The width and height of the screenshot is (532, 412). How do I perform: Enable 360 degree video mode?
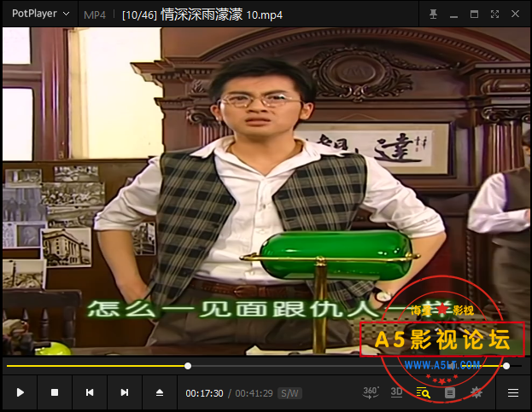pyautogui.click(x=371, y=392)
